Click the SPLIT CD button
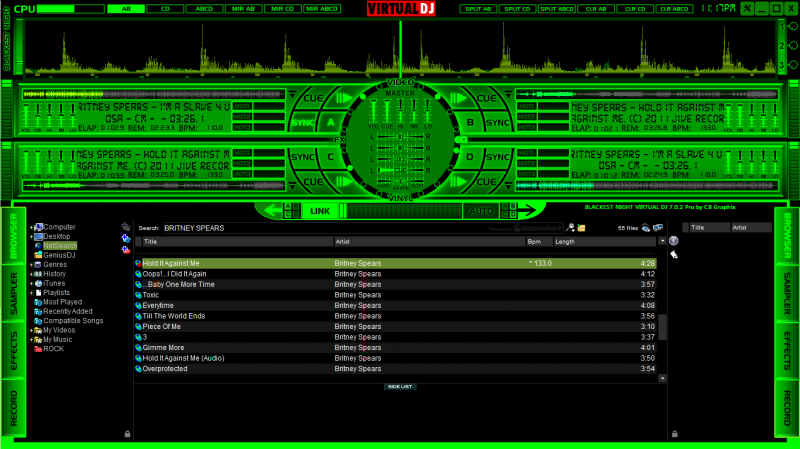Viewport: 800px width, 449px height. click(x=517, y=9)
